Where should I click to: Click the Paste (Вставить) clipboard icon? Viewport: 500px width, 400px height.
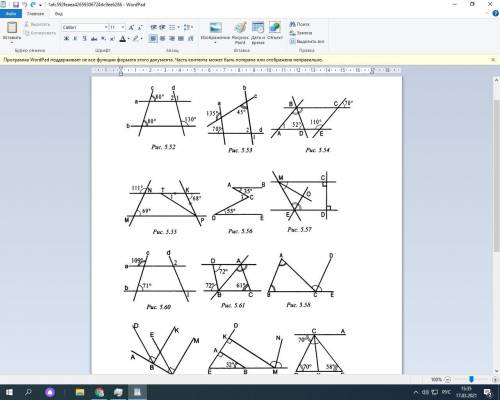pyautogui.click(x=12, y=28)
